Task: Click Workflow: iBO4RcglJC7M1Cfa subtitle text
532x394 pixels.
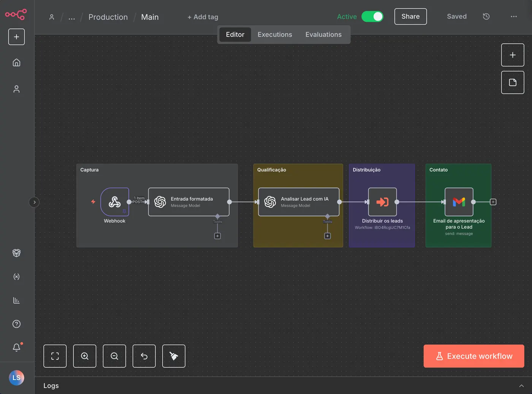Action: (383, 228)
